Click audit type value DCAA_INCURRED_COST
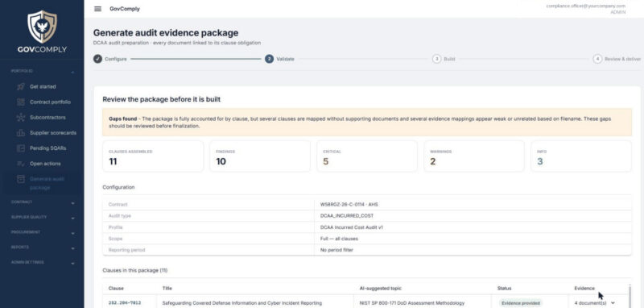This screenshot has width=644, height=308. 347,216
